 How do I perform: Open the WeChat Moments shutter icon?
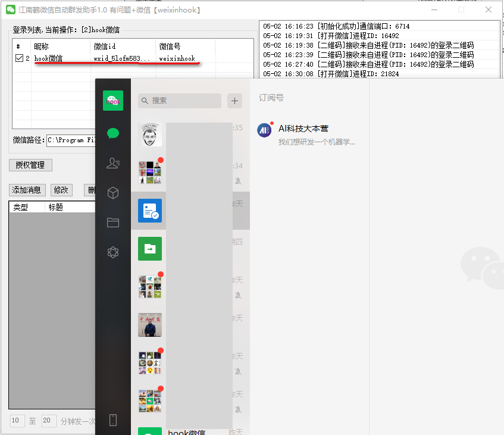(x=113, y=252)
